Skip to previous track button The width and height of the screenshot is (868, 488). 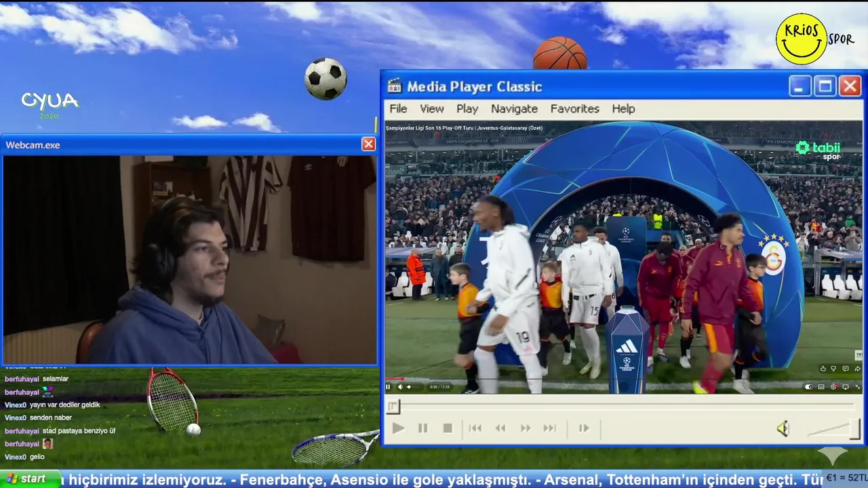pyautogui.click(x=475, y=428)
